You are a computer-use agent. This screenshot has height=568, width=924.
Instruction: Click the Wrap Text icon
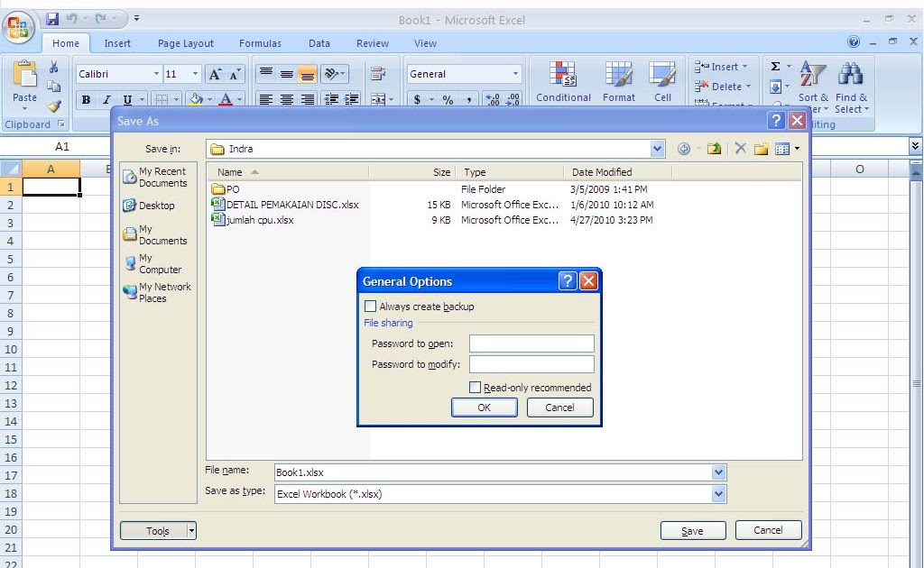pyautogui.click(x=378, y=74)
